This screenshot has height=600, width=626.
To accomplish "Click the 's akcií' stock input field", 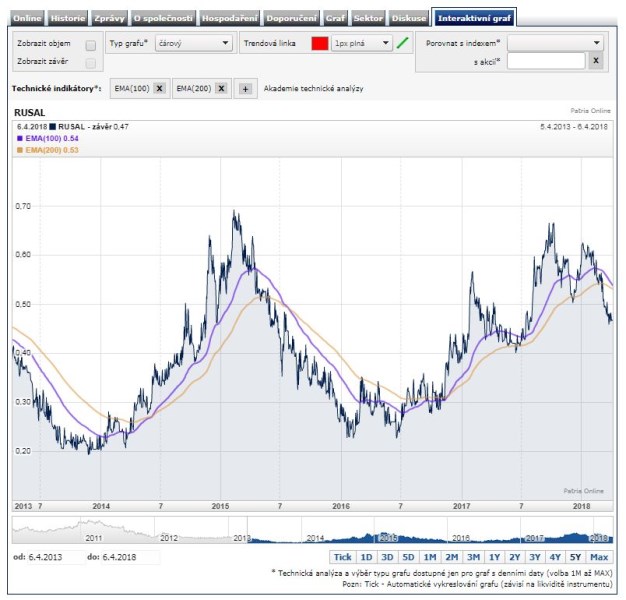I will (545, 61).
